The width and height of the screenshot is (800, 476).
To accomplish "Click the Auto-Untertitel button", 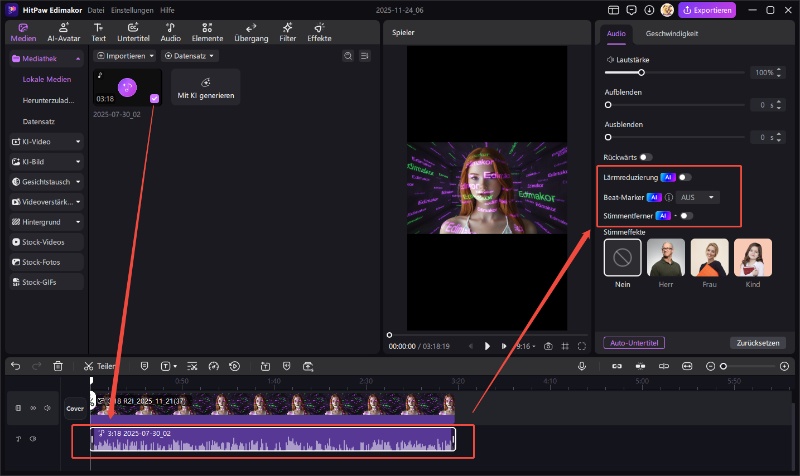I will (634, 343).
